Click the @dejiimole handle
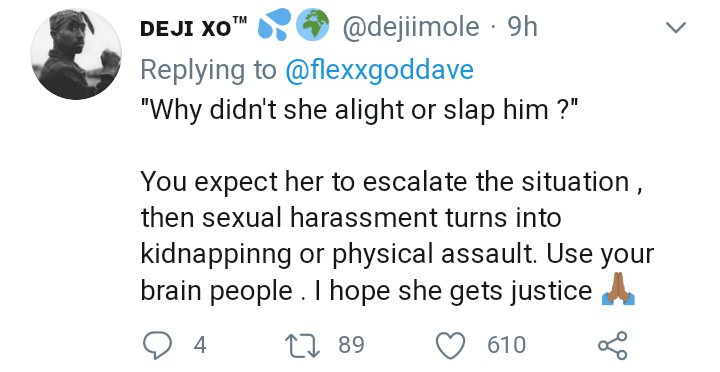720x372 pixels. click(411, 27)
